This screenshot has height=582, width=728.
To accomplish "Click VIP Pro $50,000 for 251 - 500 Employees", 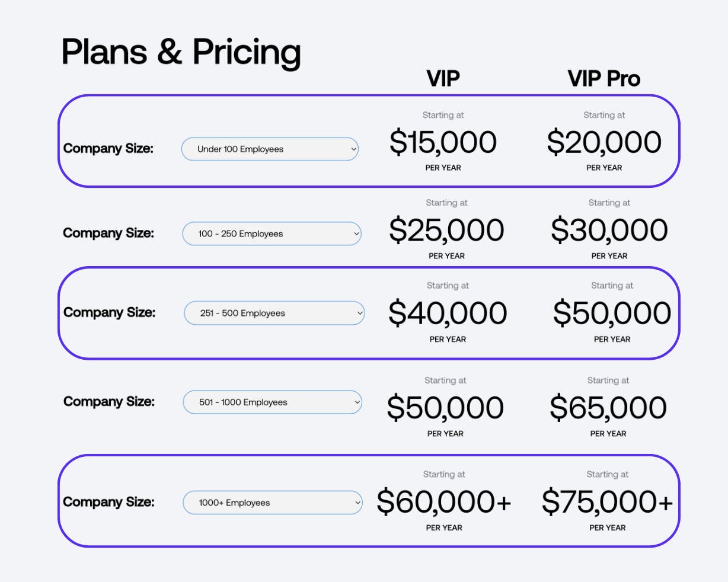I will click(612, 313).
